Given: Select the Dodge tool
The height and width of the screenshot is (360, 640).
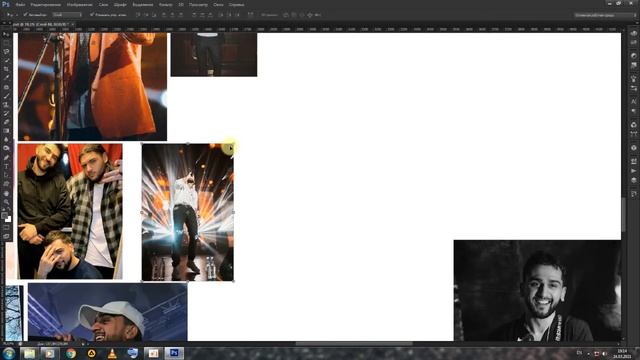Looking at the screenshot, I should tap(6, 148).
